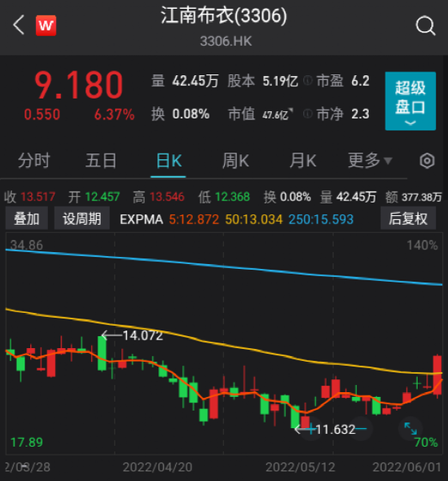
Task: Tap the upper axis value 34.86
Action: (x=26, y=245)
